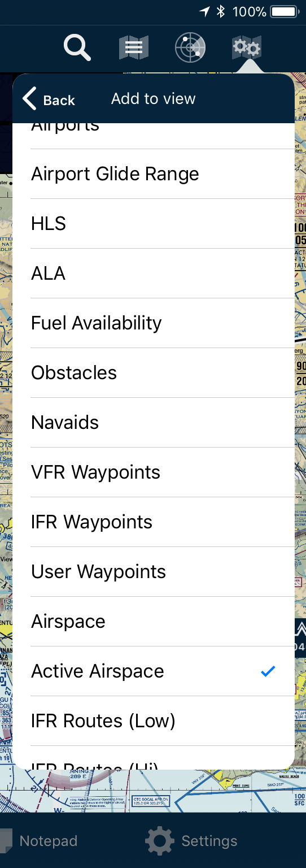Uncheck Active Airspace checkmark
This screenshot has width=306, height=868.
click(x=268, y=671)
